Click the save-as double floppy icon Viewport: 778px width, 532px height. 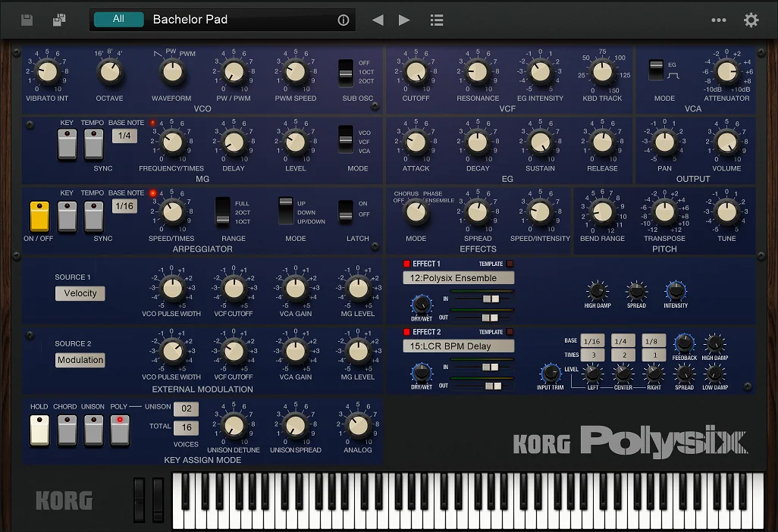60,20
